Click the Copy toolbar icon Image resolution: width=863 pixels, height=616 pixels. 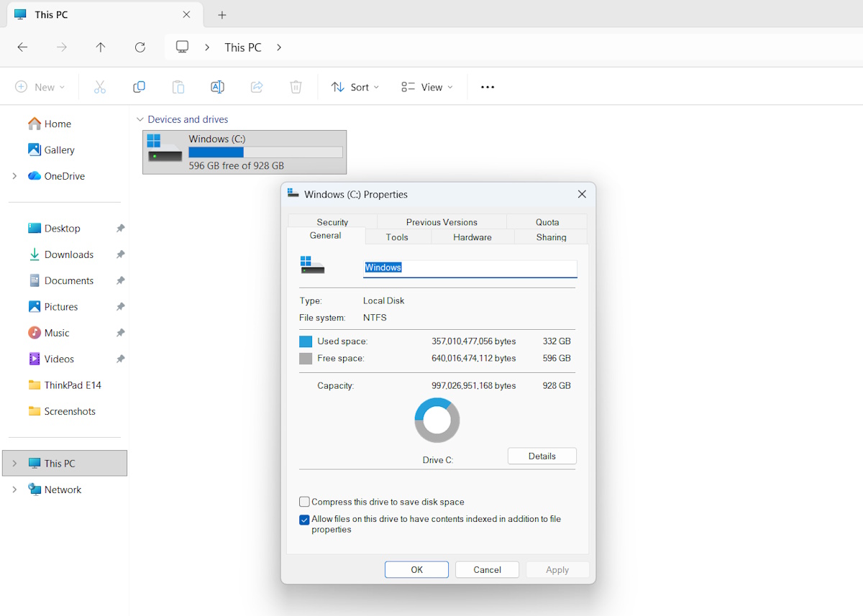point(139,87)
